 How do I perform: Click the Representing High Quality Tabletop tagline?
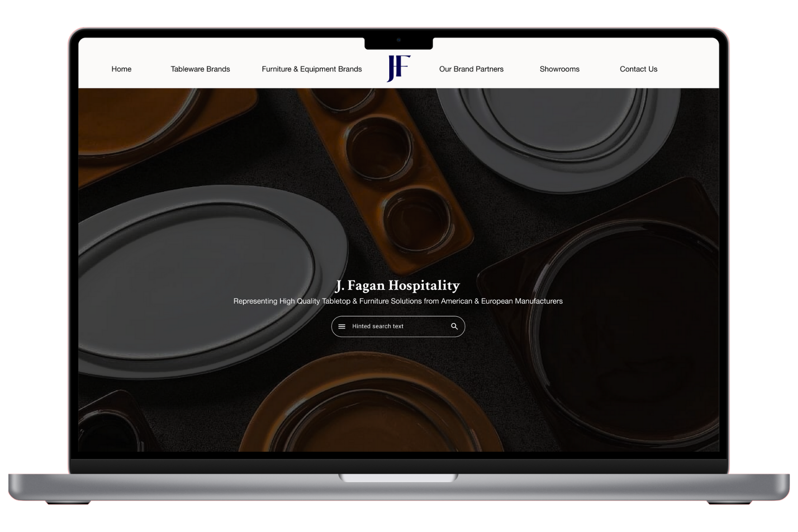pos(398,301)
